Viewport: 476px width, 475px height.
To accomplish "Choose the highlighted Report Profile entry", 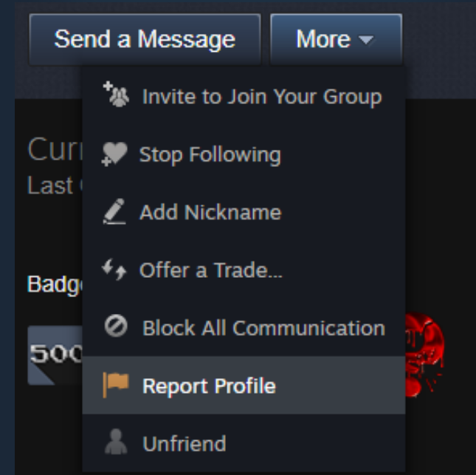I will [x=244, y=385].
